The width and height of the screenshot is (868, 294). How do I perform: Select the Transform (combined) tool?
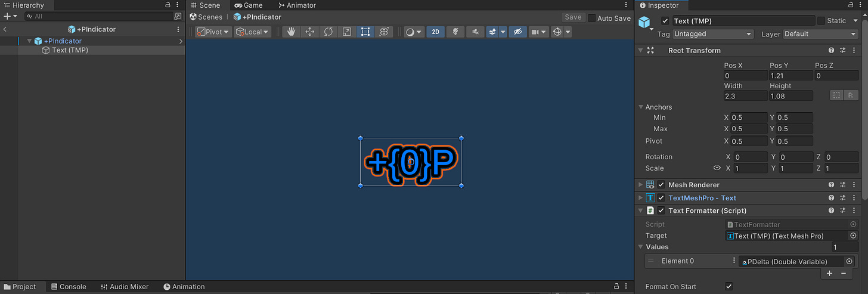pos(384,32)
